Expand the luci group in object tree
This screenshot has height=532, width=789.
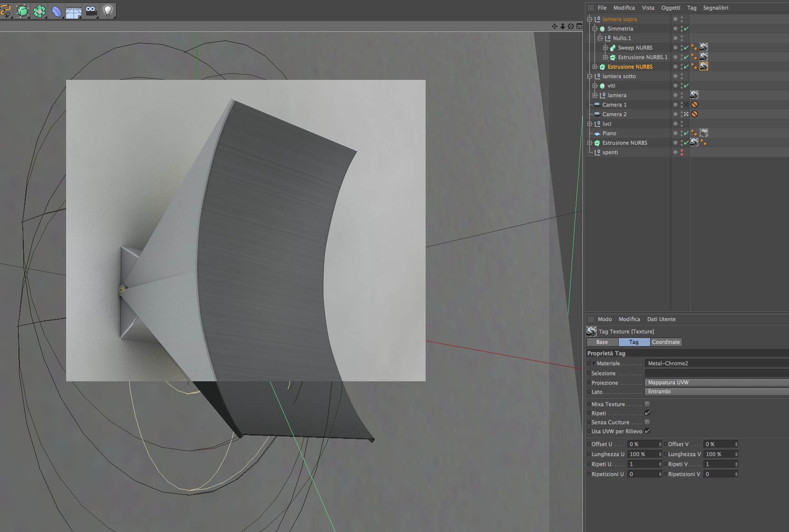[590, 124]
